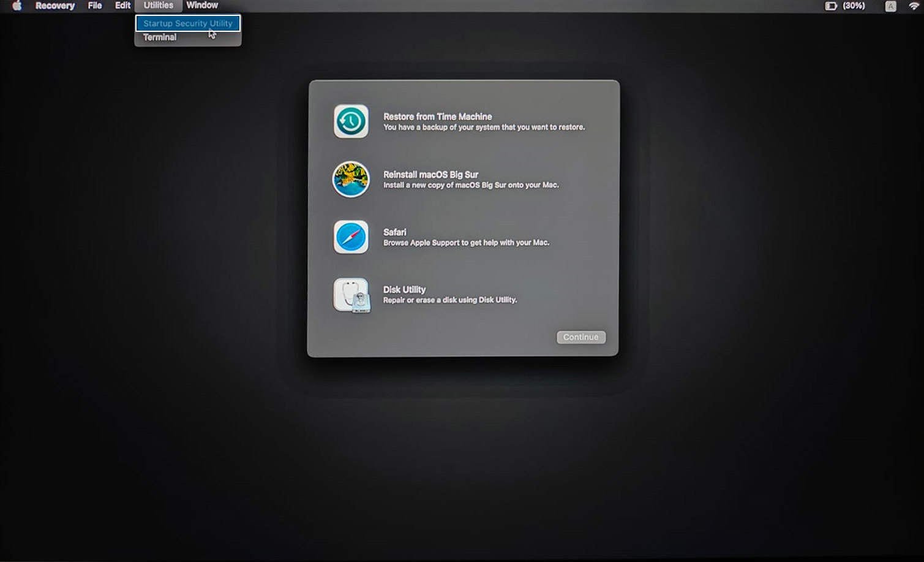This screenshot has width=924, height=562.
Task: Check the battery status icon
Action: pos(831,6)
